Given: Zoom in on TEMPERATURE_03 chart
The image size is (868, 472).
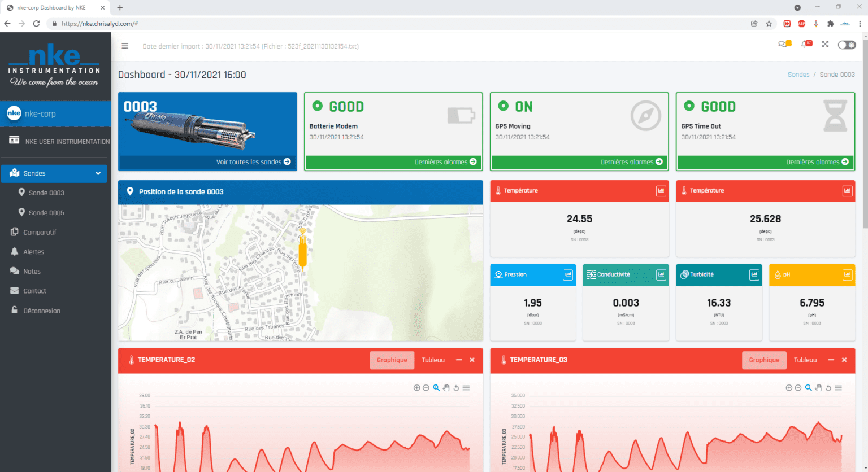Looking at the screenshot, I should pyautogui.click(x=789, y=388).
